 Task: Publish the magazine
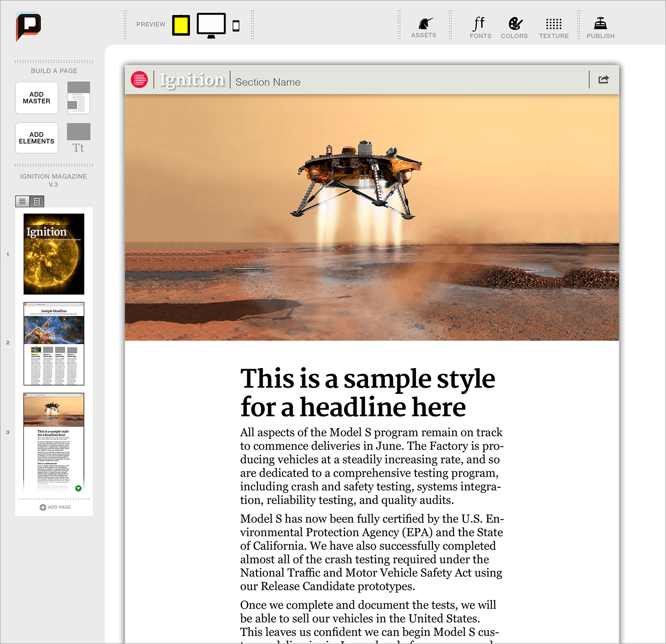point(600,28)
